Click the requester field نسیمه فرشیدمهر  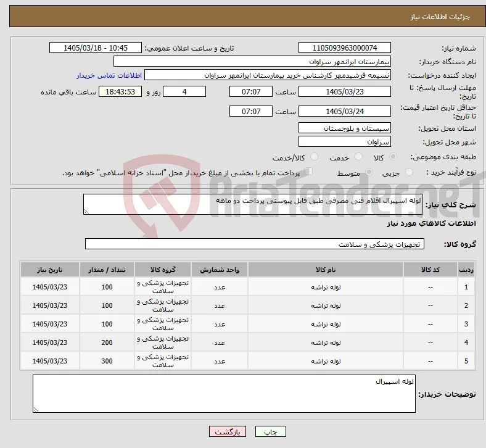click(268, 75)
